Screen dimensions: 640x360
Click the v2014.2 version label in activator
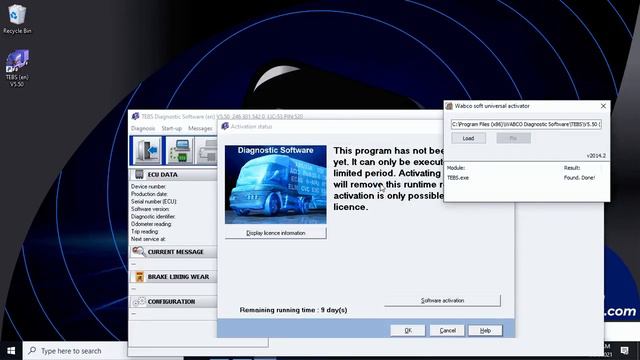click(596, 156)
